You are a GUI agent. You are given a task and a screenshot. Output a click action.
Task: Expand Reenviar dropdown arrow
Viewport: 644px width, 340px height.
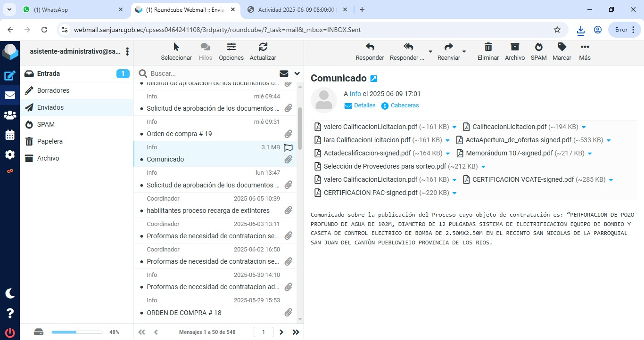coord(464,51)
